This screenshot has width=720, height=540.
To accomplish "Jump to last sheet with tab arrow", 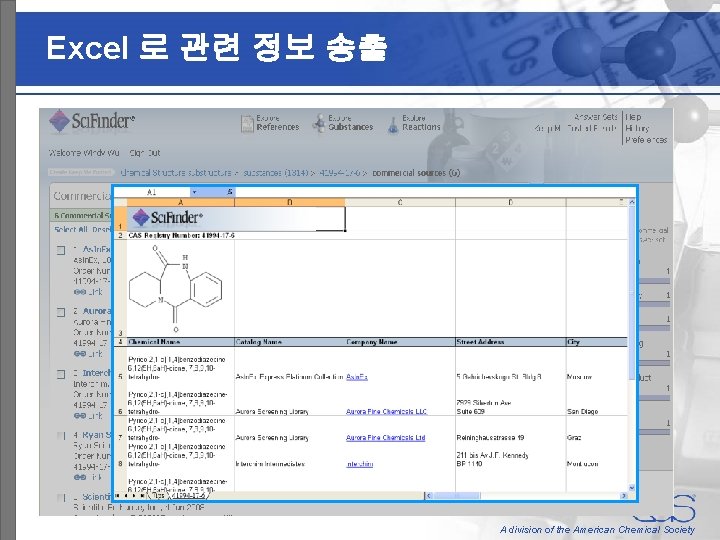I will [142, 495].
